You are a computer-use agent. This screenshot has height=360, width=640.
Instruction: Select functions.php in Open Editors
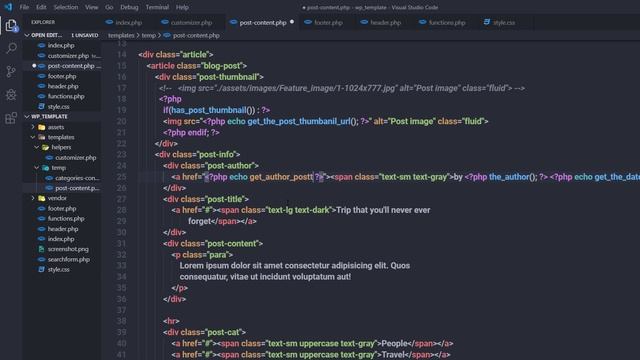(66, 96)
